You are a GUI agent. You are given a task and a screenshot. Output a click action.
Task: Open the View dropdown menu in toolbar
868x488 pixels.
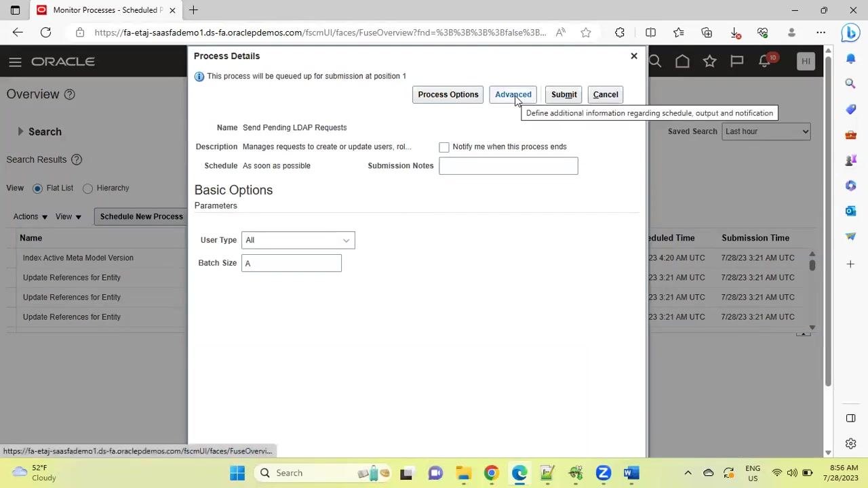[x=68, y=216]
